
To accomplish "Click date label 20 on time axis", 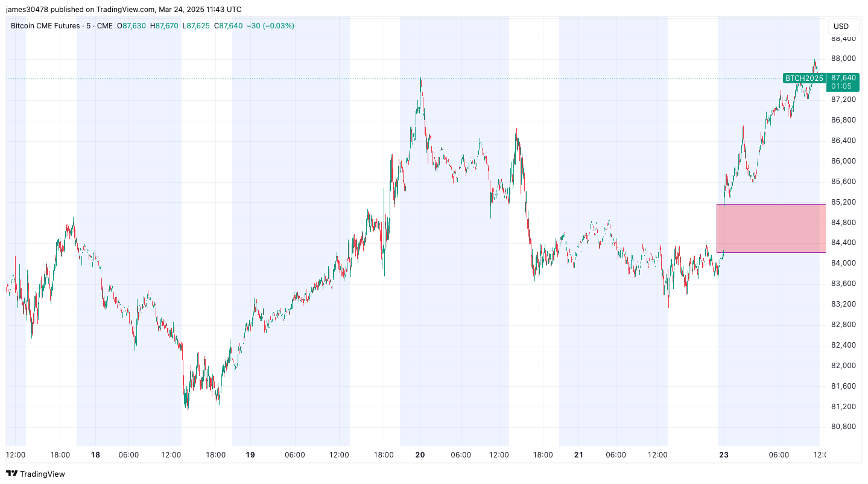I will tap(420, 454).
